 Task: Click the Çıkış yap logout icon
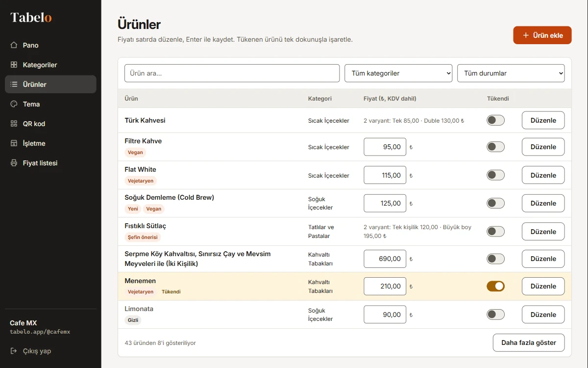point(14,351)
